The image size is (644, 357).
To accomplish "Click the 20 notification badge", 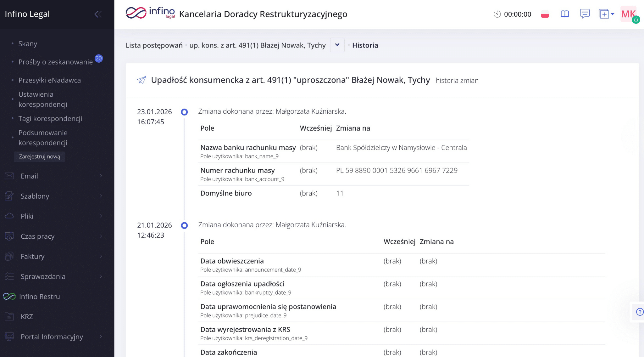I will pyautogui.click(x=99, y=58).
